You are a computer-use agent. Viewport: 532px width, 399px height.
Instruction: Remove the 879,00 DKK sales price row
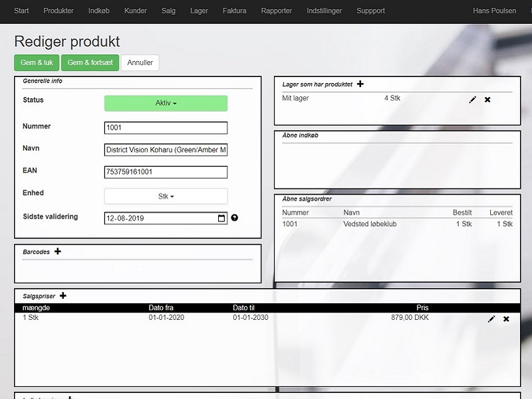click(506, 319)
